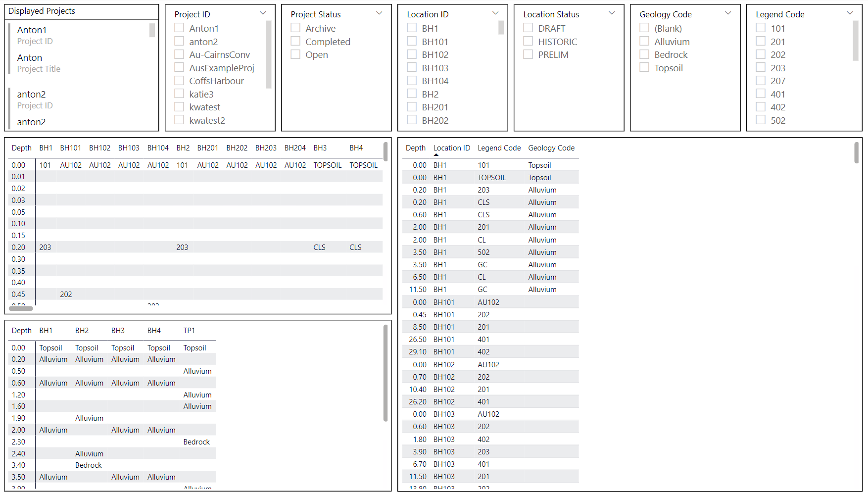The width and height of the screenshot is (868, 493).
Task: Check the Au-CairnsConv project checkbox
Action: pyautogui.click(x=179, y=54)
